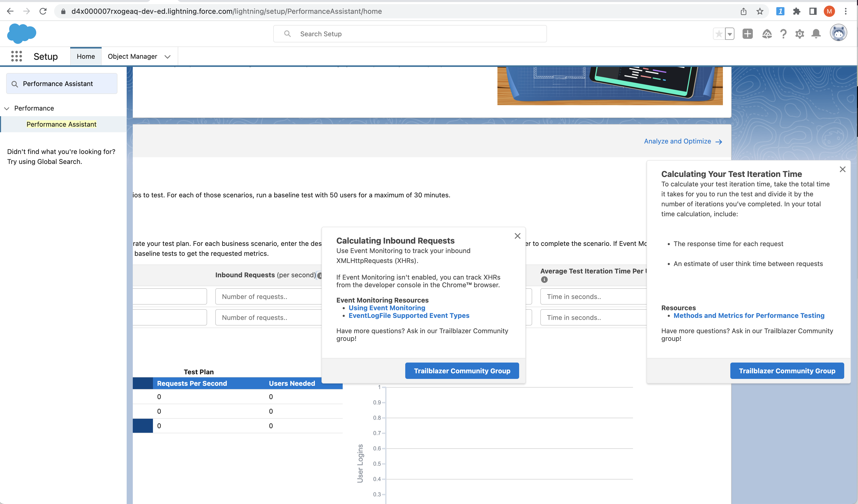Open Performance Assistant in the sidebar

coord(61,124)
